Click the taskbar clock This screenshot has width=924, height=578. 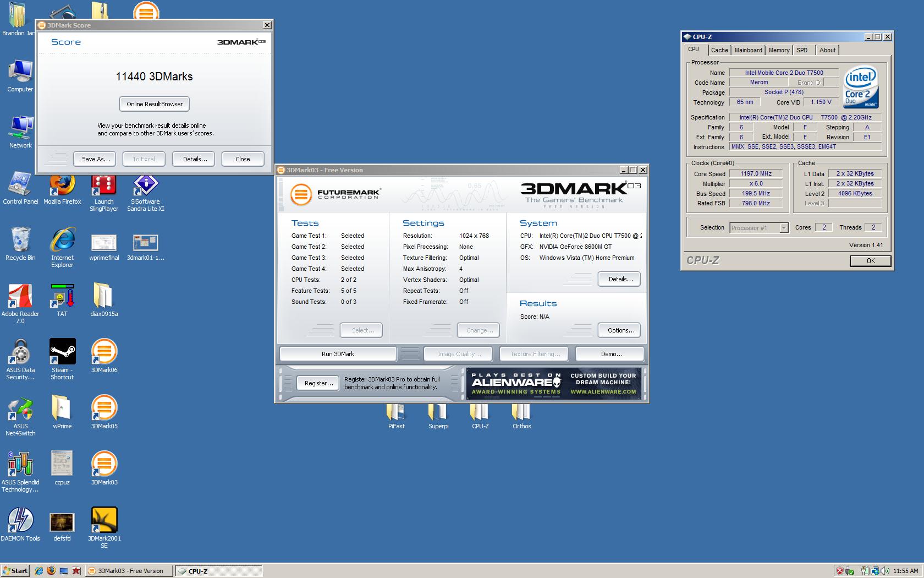click(x=905, y=571)
